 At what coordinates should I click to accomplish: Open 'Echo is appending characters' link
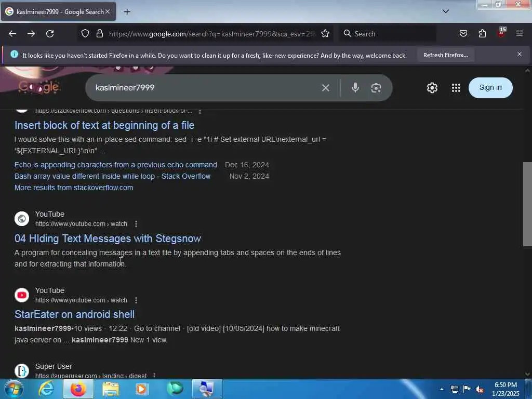116,165
